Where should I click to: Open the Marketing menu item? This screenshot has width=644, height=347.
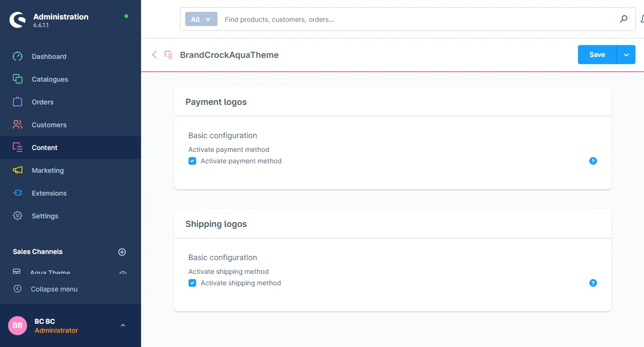47,170
